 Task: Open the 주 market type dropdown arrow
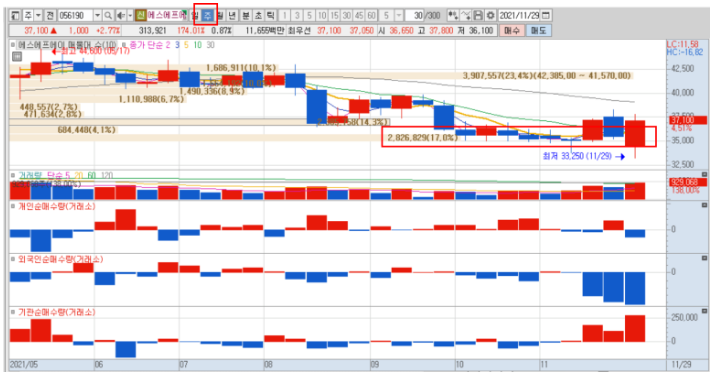click(x=38, y=15)
